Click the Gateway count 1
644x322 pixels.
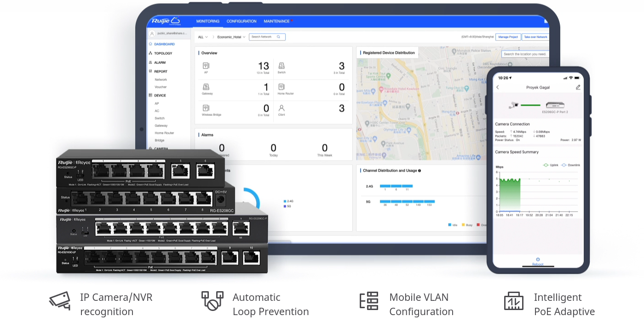coord(266,87)
